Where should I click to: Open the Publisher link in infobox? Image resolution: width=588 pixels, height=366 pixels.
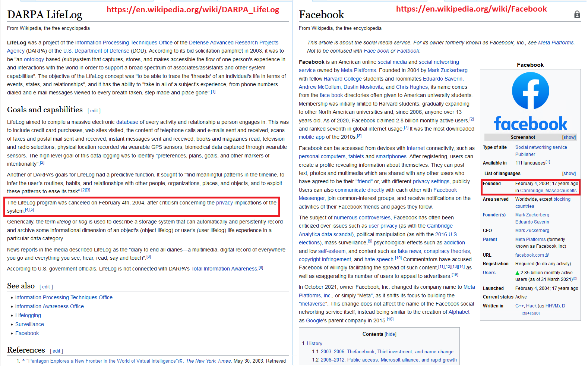[x=525, y=154]
